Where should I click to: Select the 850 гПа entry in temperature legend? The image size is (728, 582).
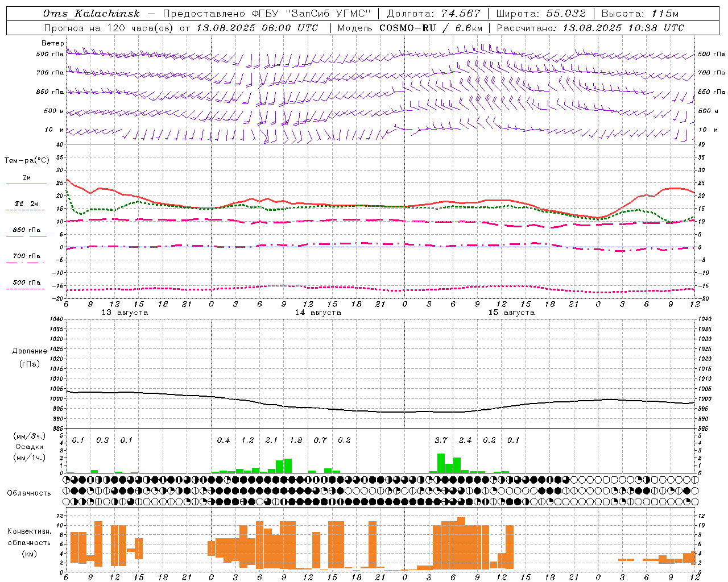[x=27, y=230]
